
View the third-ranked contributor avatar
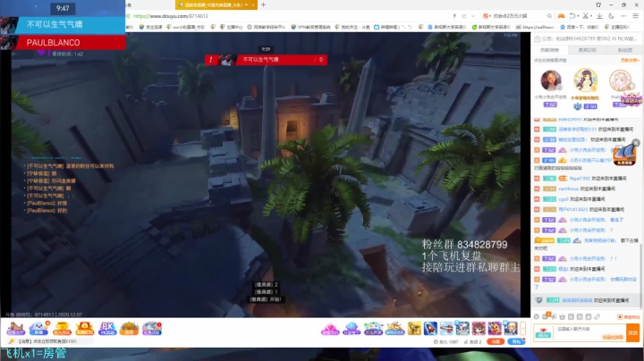[620, 80]
